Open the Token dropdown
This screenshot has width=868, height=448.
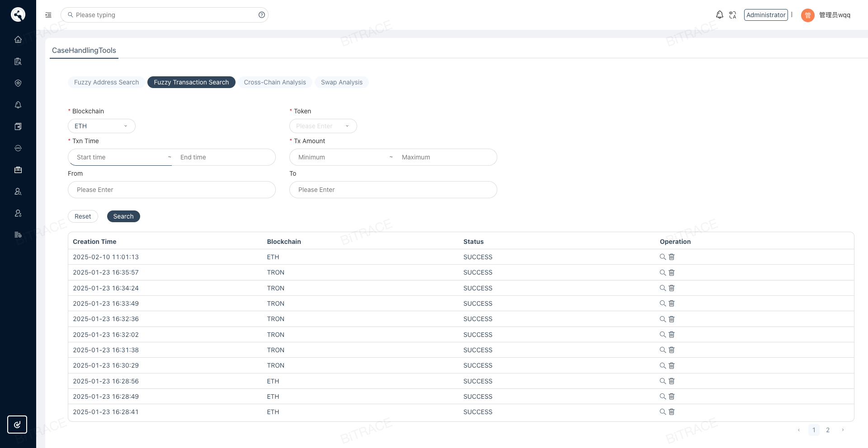(x=323, y=126)
